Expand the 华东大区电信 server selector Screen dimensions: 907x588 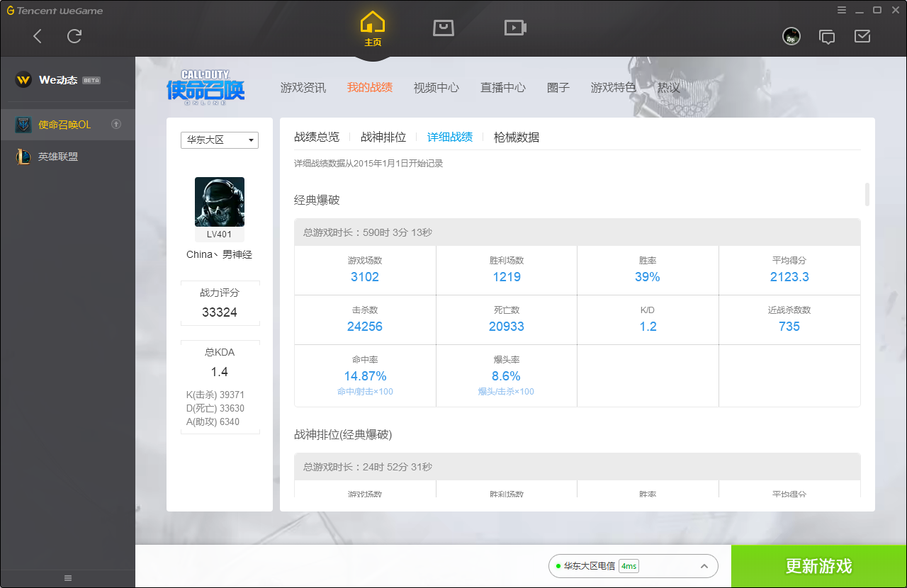pyautogui.click(x=633, y=566)
